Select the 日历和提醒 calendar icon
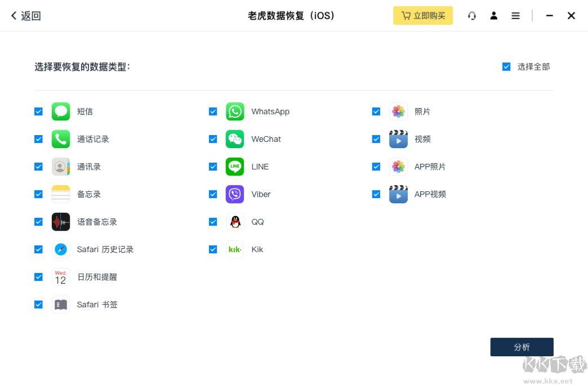588x385 pixels. (x=61, y=277)
